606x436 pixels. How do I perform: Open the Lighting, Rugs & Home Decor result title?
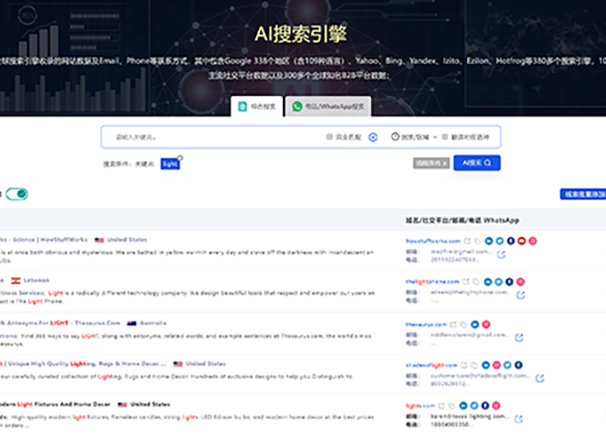click(x=83, y=364)
